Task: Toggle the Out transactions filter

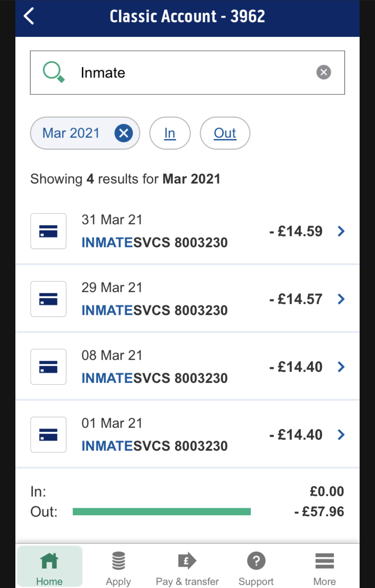Action: [x=225, y=133]
